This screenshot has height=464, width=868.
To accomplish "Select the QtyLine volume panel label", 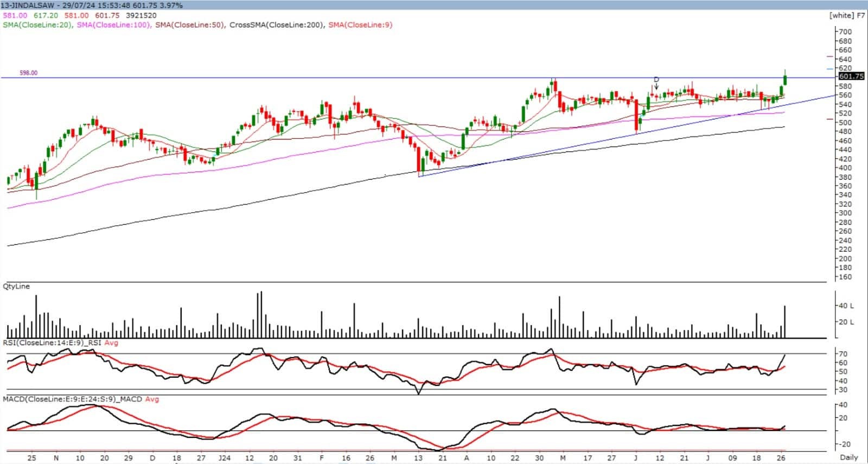I will [16, 286].
